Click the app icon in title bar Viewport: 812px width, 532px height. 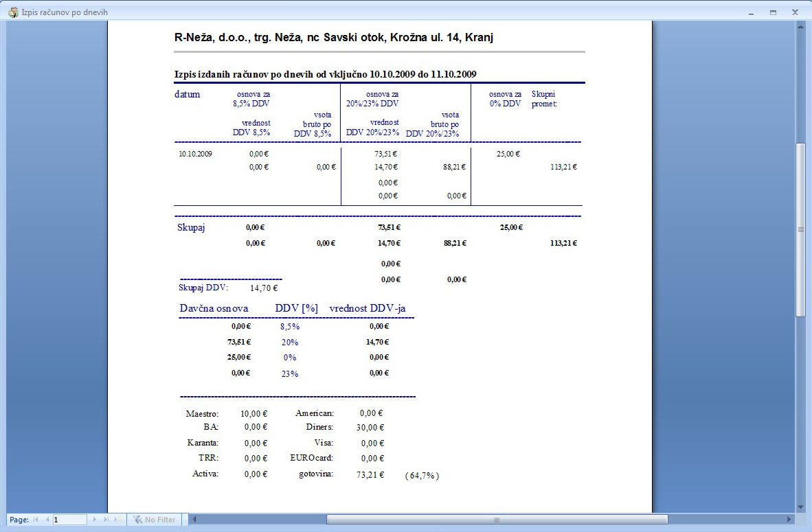(12, 12)
